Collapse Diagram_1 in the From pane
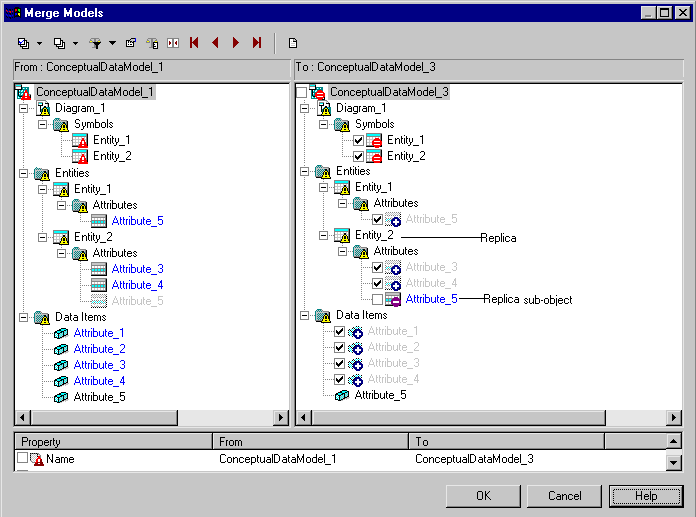This screenshot has height=517, width=696. pos(24,108)
